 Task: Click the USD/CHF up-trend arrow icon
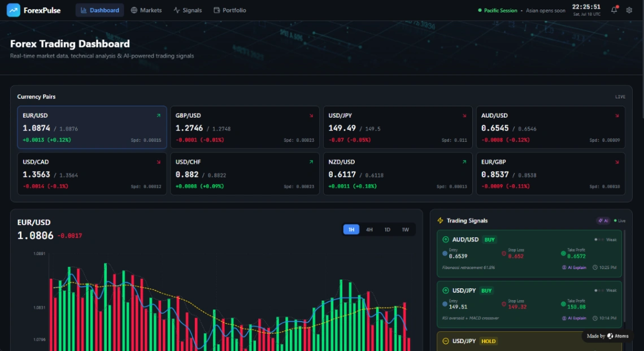(311, 162)
